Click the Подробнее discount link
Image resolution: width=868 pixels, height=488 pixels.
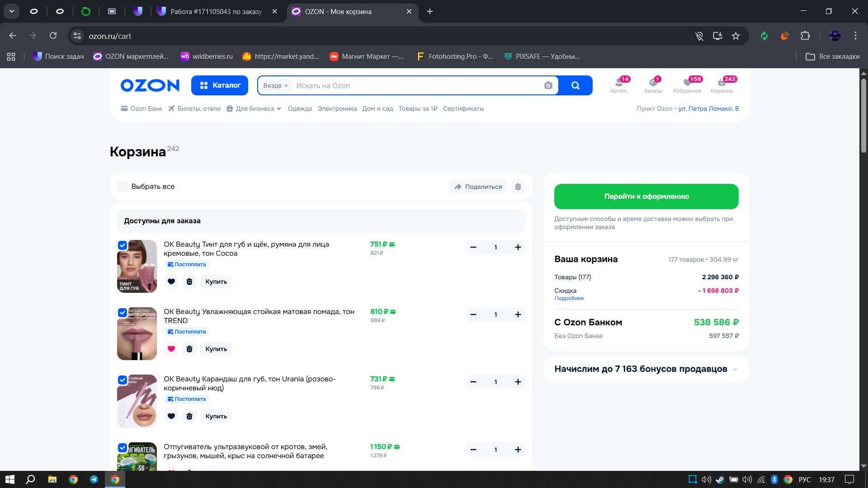point(569,298)
